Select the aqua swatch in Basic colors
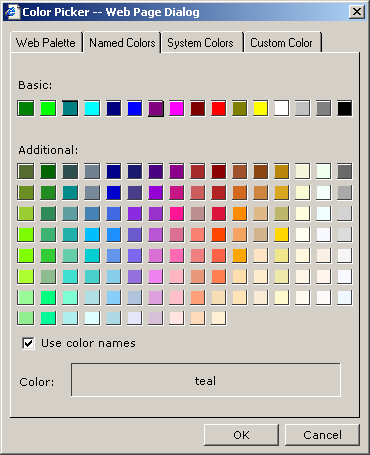 (x=92, y=109)
